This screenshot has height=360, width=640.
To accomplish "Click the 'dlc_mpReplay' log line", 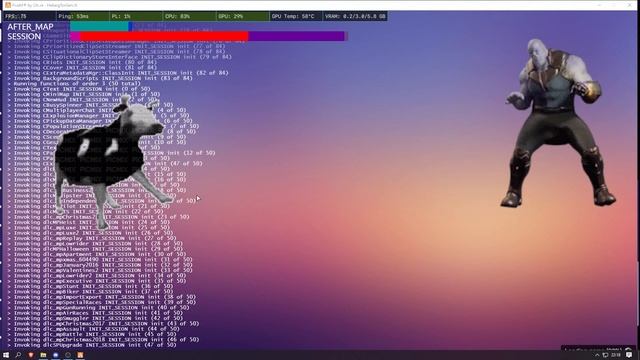I will (92, 238).
